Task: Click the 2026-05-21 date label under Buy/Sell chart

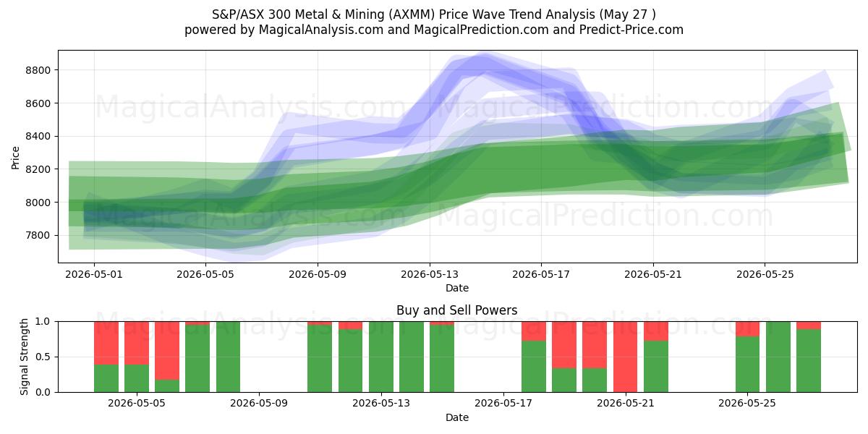Action: (625, 404)
